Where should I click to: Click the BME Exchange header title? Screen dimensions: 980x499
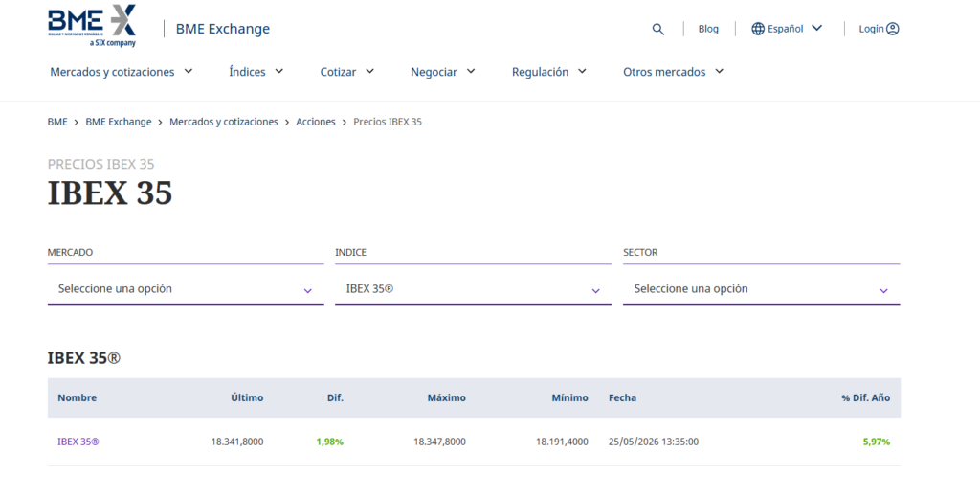[x=222, y=29]
